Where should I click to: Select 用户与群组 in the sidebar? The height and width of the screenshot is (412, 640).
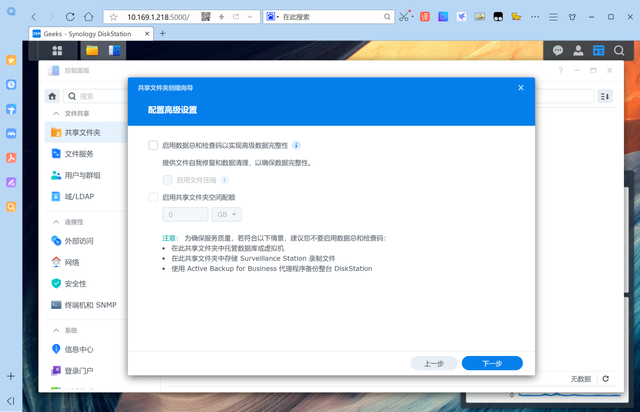(x=81, y=175)
